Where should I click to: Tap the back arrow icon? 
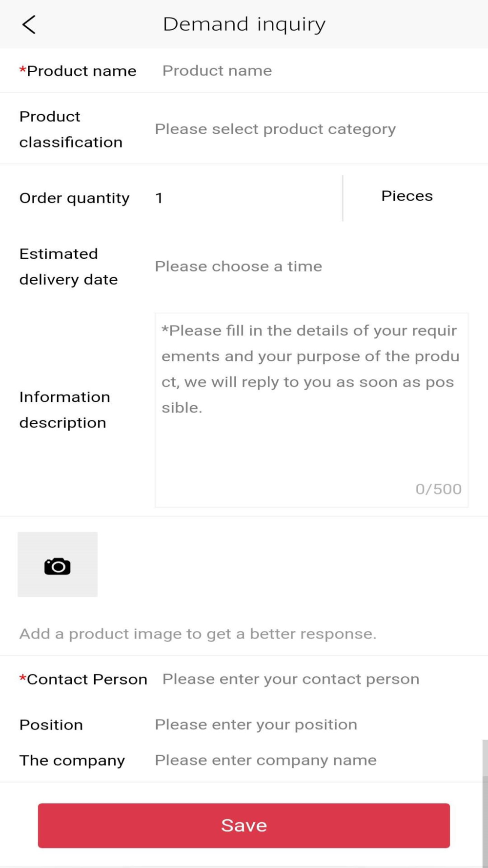29,24
